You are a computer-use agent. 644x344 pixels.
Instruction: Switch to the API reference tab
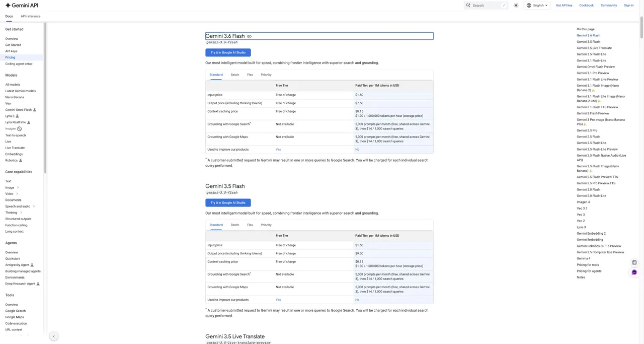click(x=31, y=16)
